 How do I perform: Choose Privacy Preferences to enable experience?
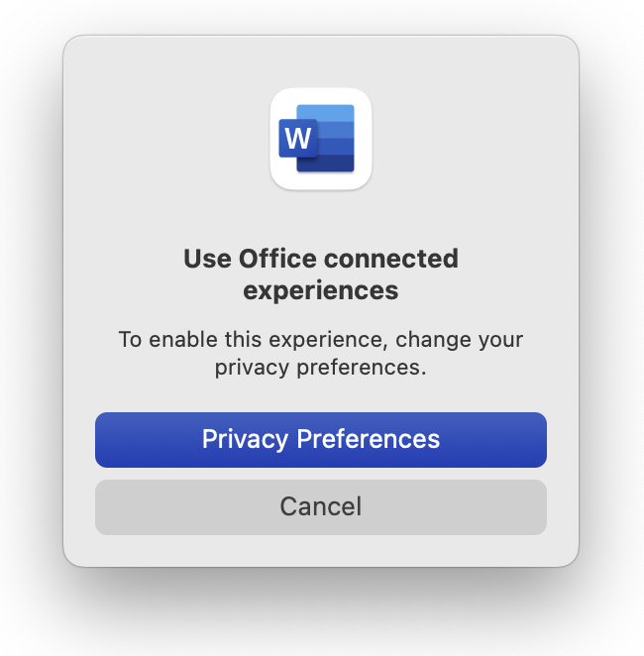tap(321, 439)
